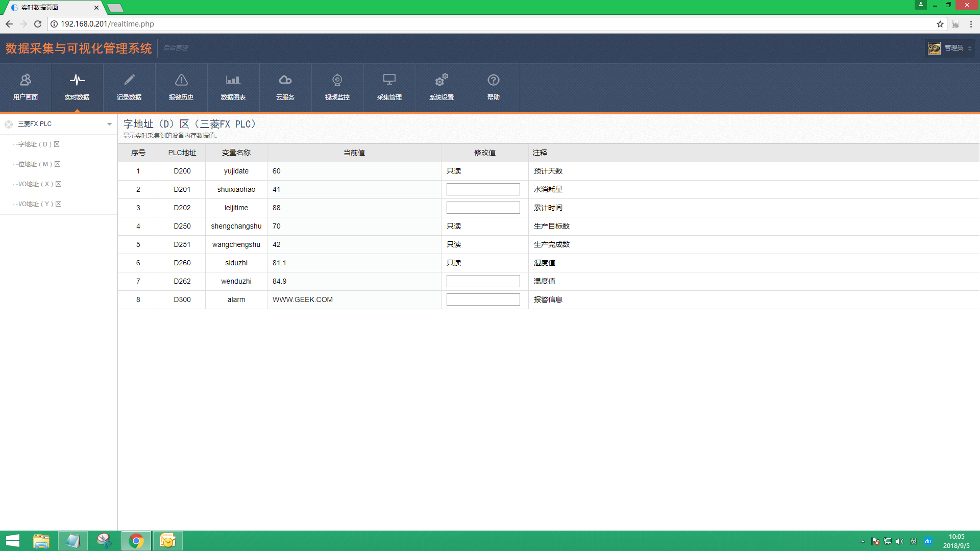Click the alarm D300 modify value field

[483, 299]
